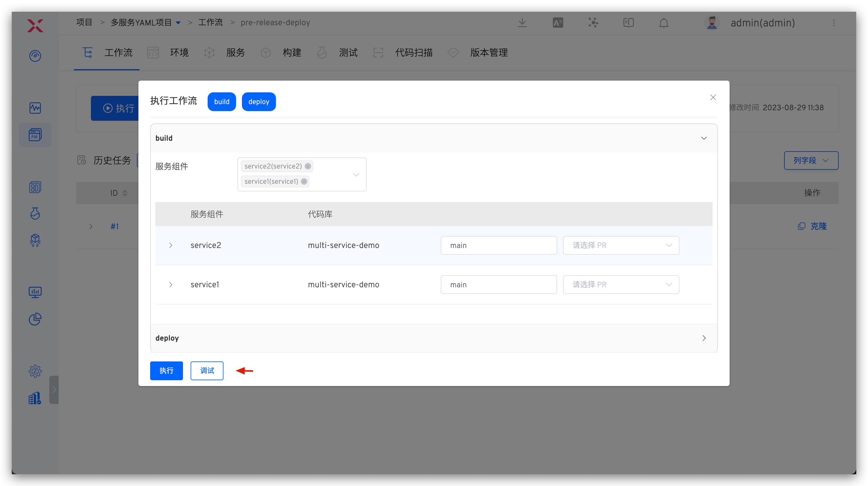The width and height of the screenshot is (868, 486).
Task: Collapse the build section chevron
Action: point(704,138)
